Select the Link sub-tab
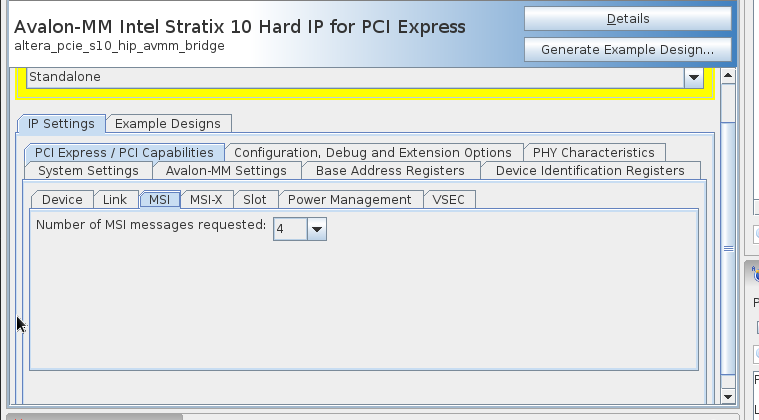The image size is (759, 420). pos(115,200)
